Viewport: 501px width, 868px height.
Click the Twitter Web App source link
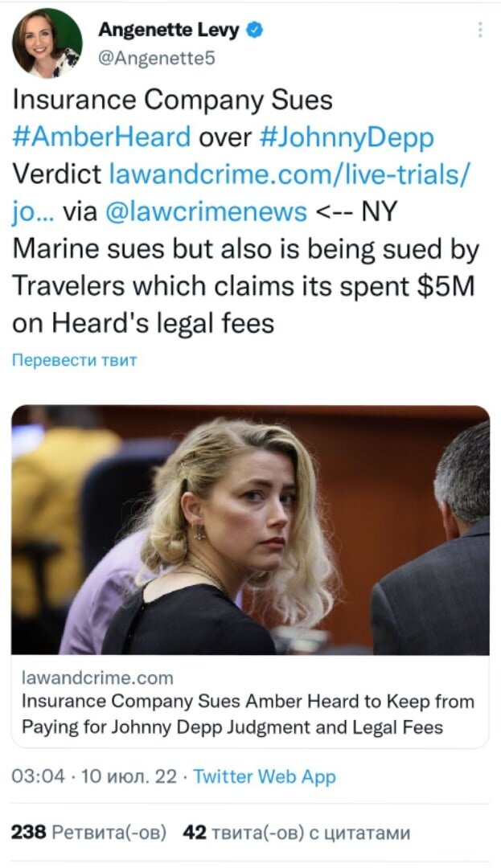coord(265,777)
